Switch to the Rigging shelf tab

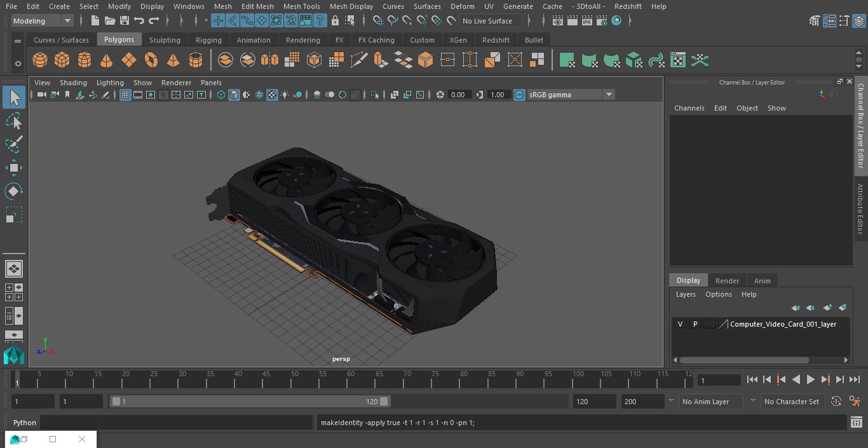208,39
